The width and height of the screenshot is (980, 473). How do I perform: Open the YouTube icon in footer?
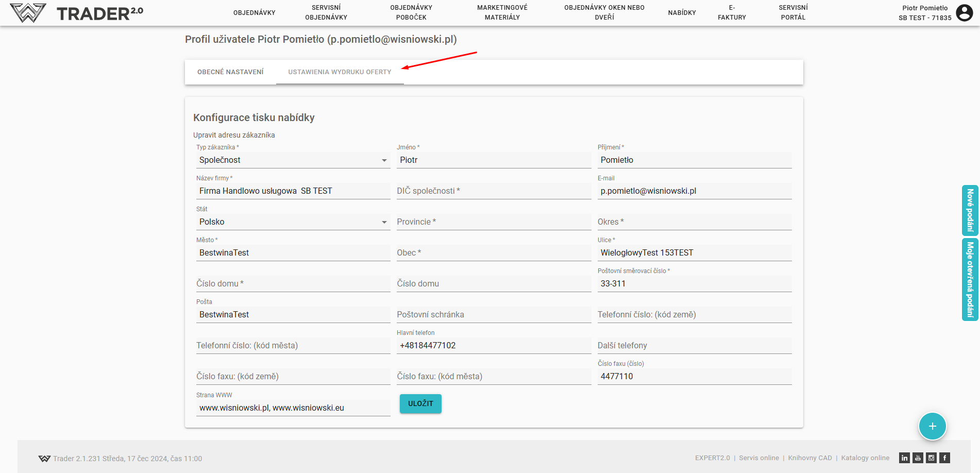pyautogui.click(x=918, y=458)
